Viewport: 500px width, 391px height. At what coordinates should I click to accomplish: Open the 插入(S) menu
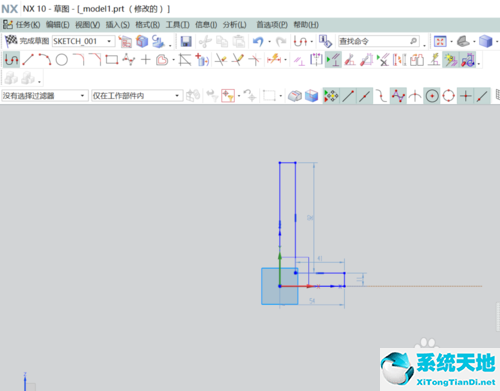118,25
